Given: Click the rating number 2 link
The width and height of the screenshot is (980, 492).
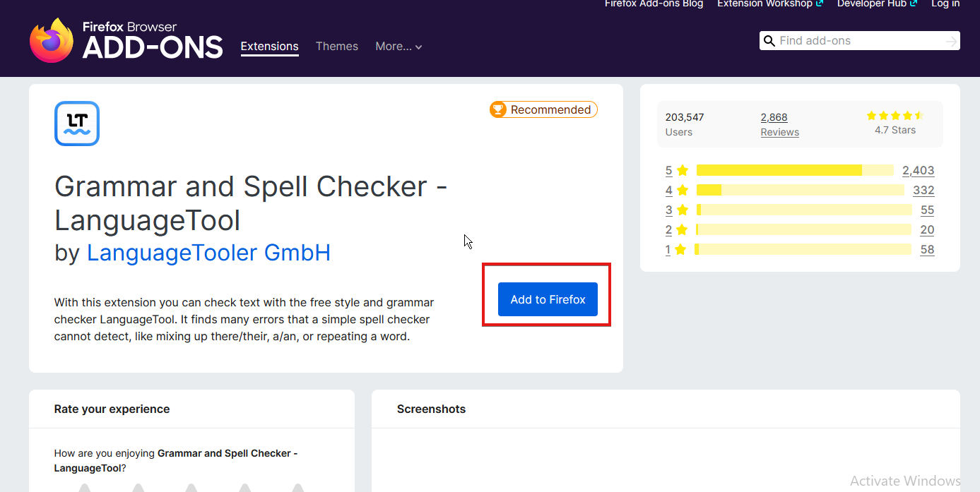Looking at the screenshot, I should coord(668,229).
